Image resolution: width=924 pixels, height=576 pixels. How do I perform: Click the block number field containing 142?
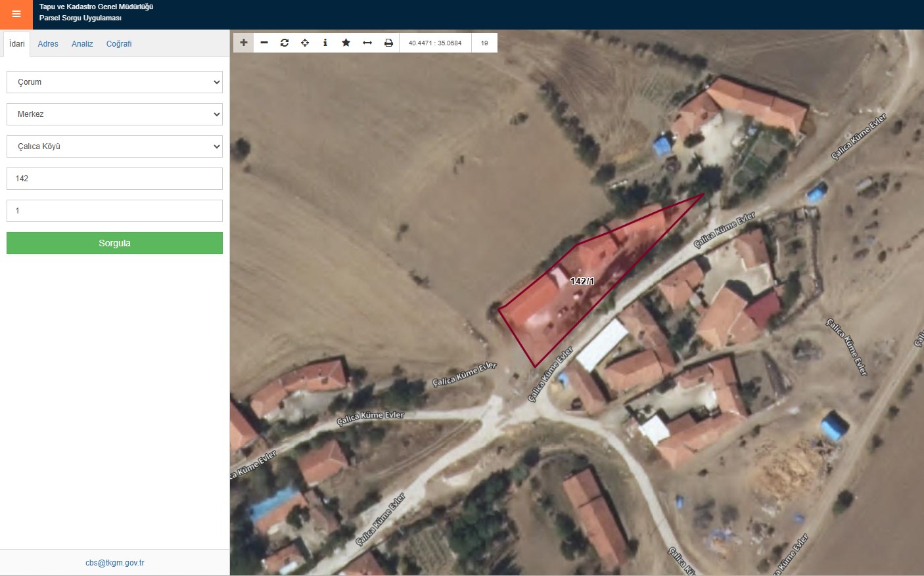coord(114,179)
